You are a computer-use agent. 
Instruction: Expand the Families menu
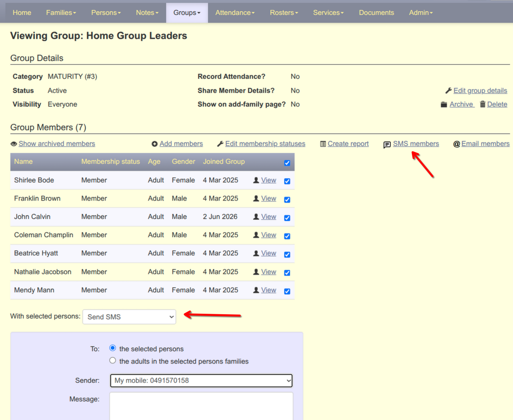tap(61, 13)
